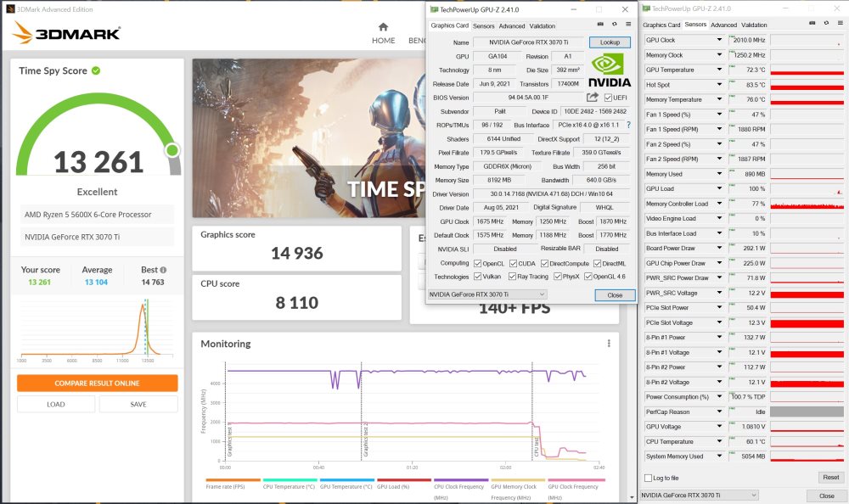
Task: Expand the GPU Temperature sensor dropdown
Action: [720, 70]
